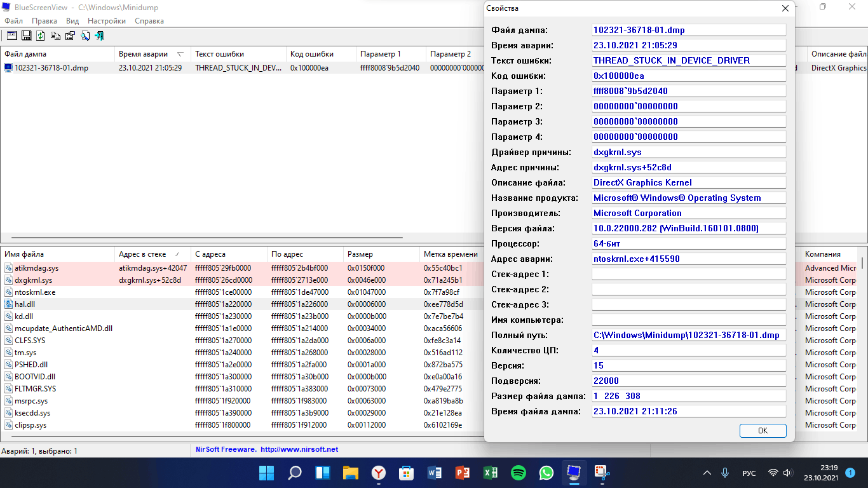The height and width of the screenshot is (488, 868).
Task: Close the Свойства dialog with X
Action: [785, 8]
